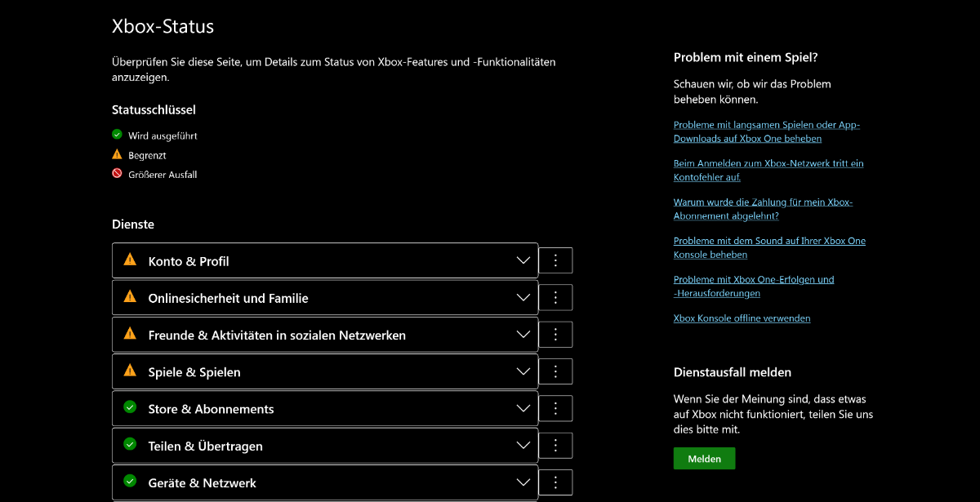
Task: Click the 'Store & Abonnements' label
Action: (x=211, y=409)
